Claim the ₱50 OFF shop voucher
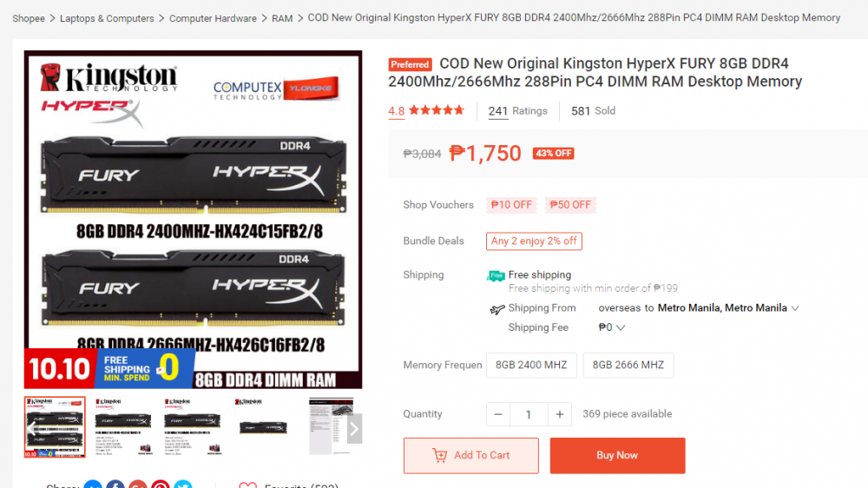868x488 pixels. click(570, 205)
